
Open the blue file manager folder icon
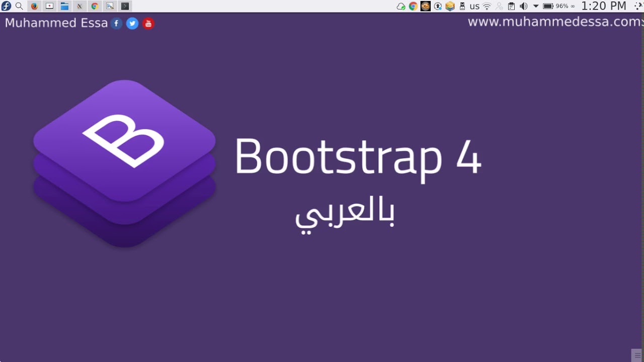[64, 6]
